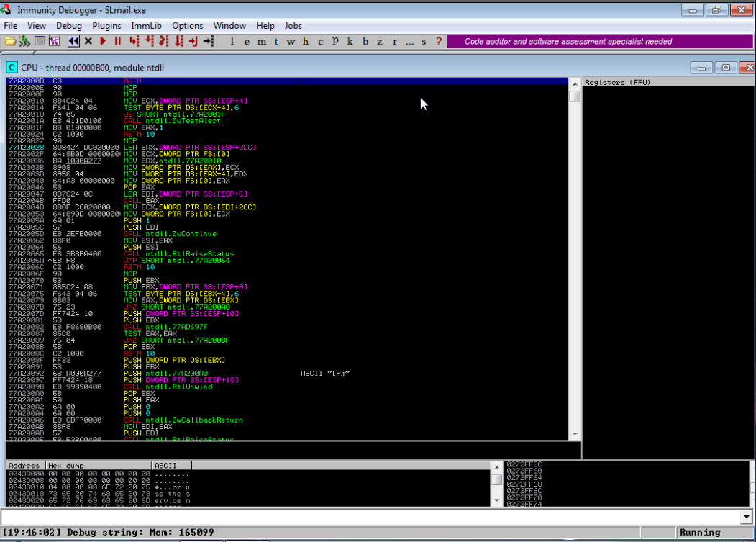Show Executable modules via e button
The height and width of the screenshot is (542, 756).
247,42
